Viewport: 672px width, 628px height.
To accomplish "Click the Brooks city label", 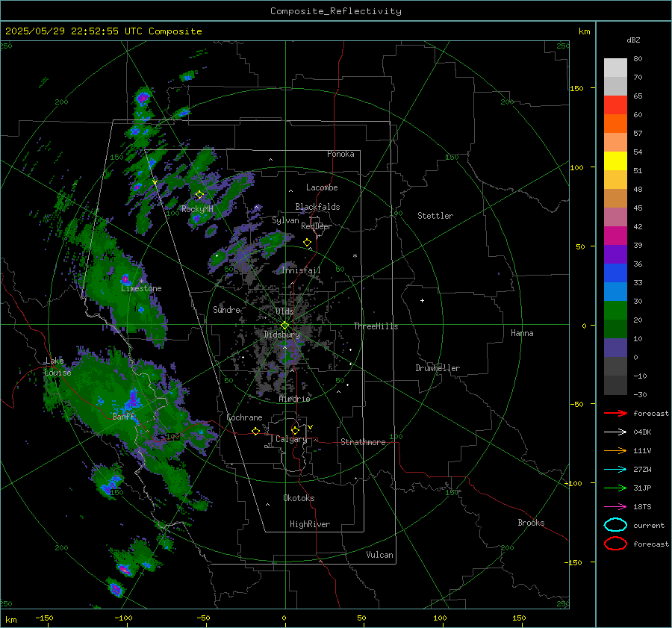I will tap(531, 523).
